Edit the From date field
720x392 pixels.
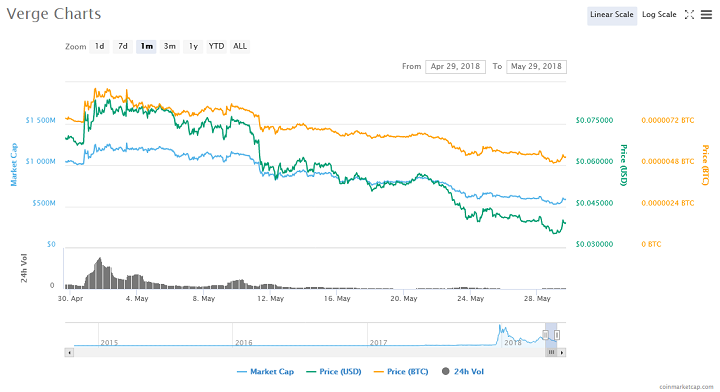455,67
